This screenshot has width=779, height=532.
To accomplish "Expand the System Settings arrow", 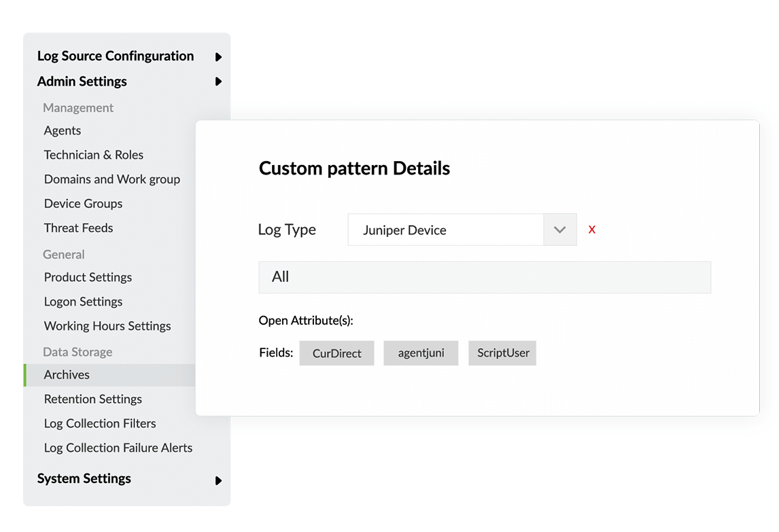I will [218, 480].
